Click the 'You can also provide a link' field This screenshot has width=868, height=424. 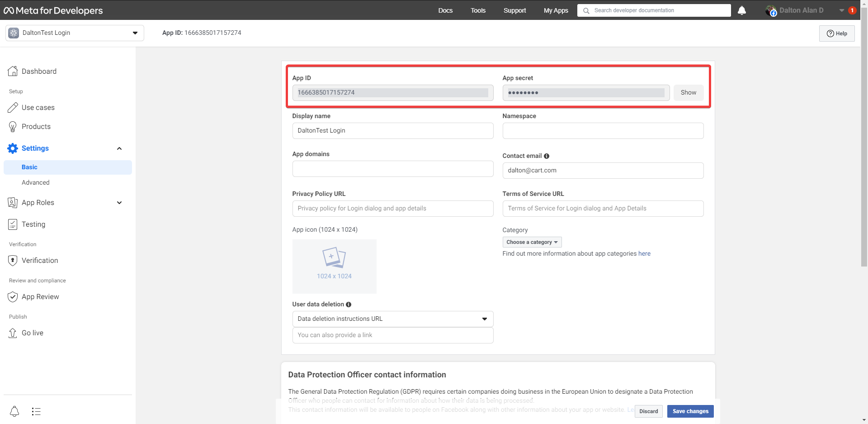(392, 335)
